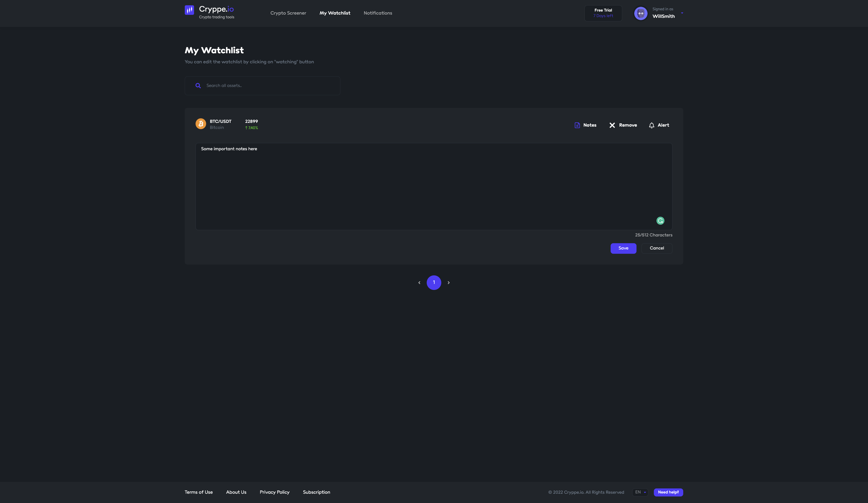The height and width of the screenshot is (503, 868).
Task: Select page 1 in pagination
Action: coord(434,283)
